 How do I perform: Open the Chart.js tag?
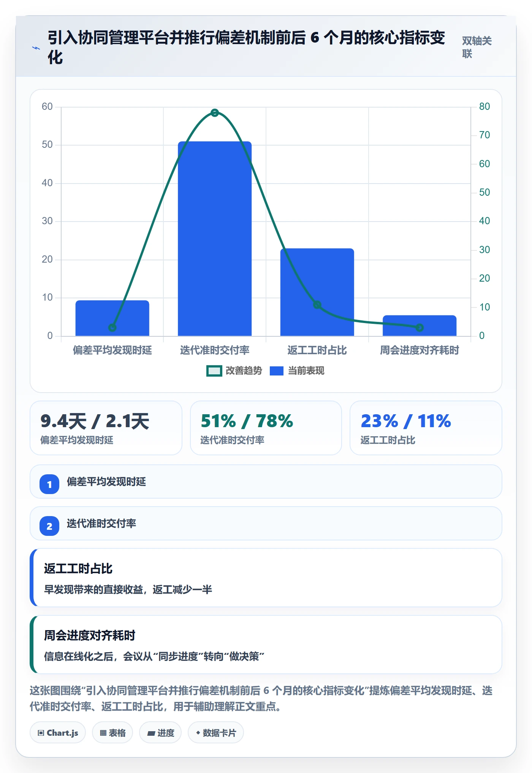[58, 733]
